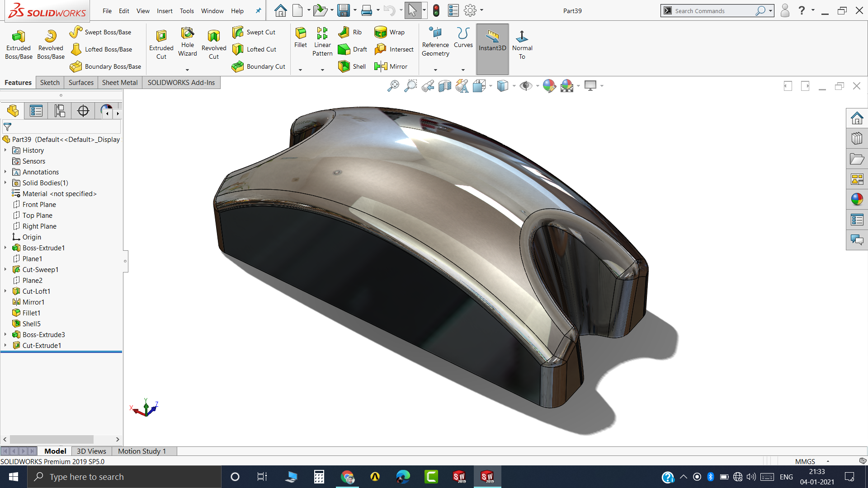Open Appearances panel in right task pane
Screen dimensions: 868x488
(857, 199)
